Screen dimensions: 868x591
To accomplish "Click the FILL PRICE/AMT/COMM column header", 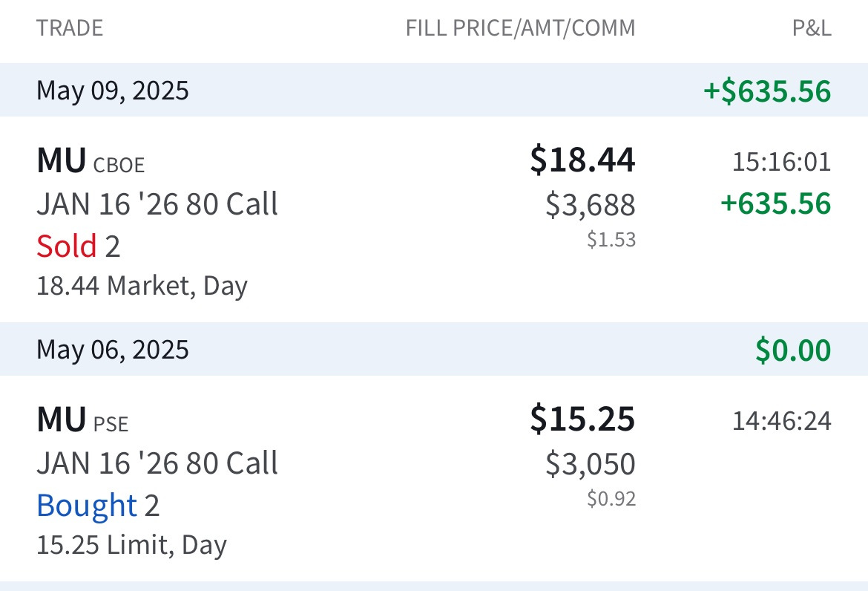I will 520,28.
